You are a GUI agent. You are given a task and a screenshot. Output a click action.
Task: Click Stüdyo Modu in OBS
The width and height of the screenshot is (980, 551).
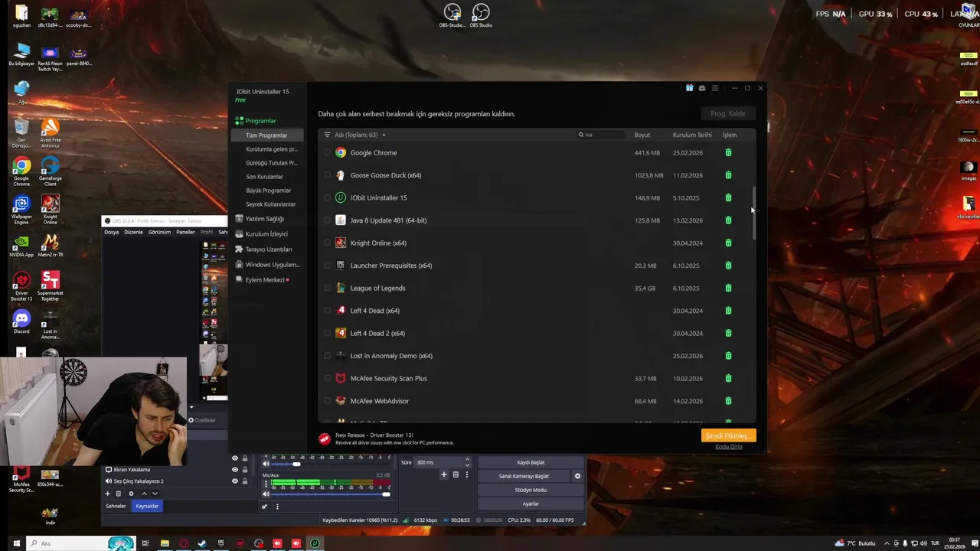click(x=531, y=490)
